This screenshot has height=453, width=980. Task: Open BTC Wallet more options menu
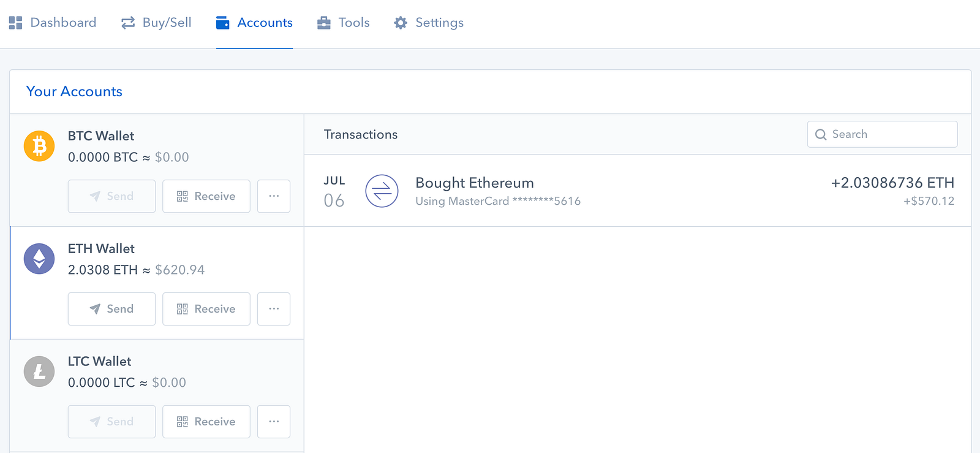click(274, 196)
